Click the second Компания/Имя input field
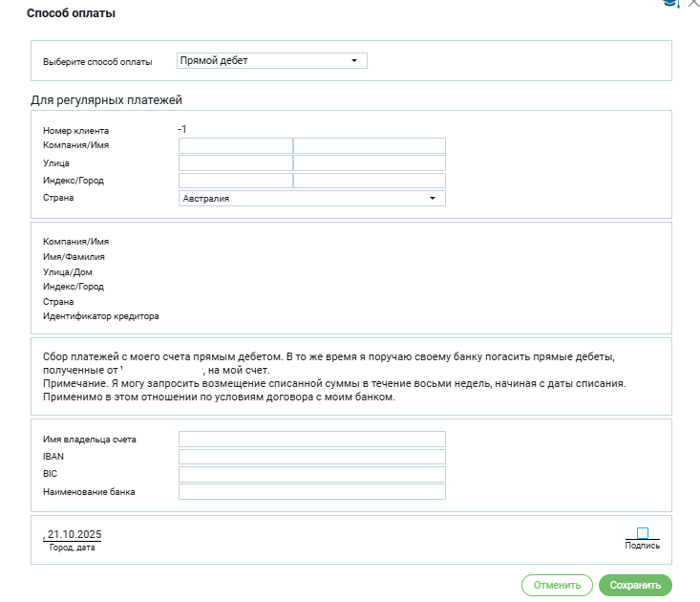 click(x=370, y=146)
